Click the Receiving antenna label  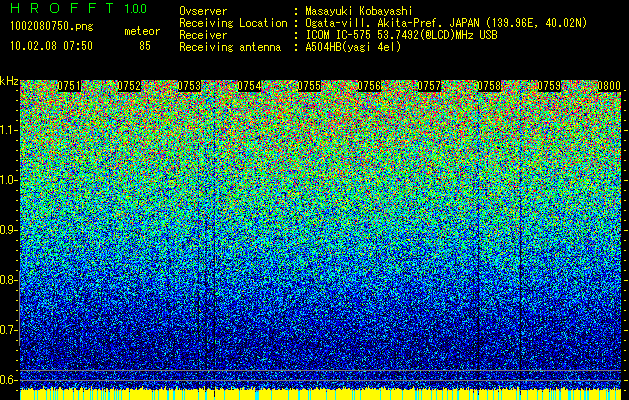230,47
